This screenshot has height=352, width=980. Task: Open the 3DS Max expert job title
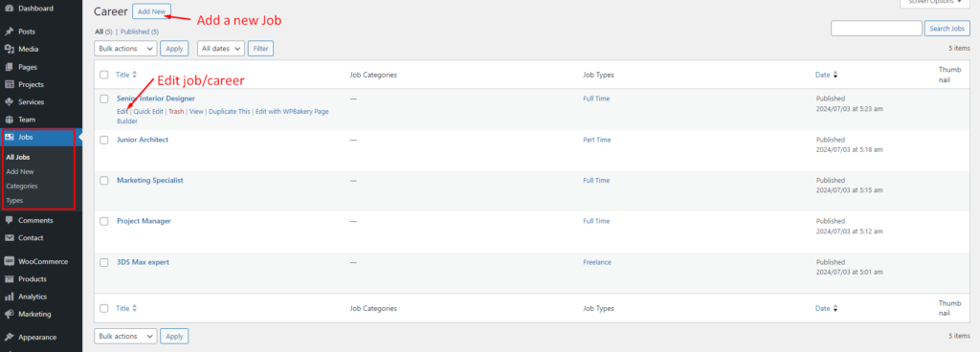point(143,262)
